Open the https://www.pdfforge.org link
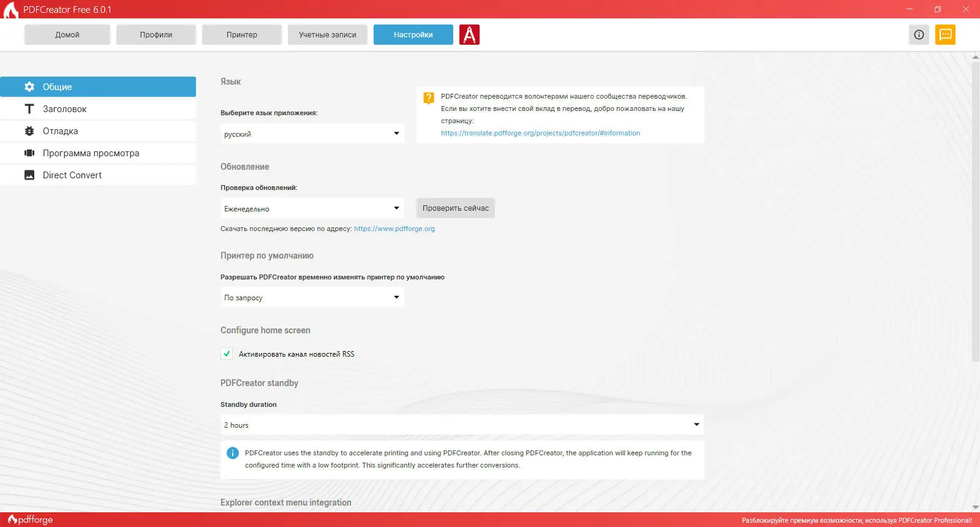 394,229
